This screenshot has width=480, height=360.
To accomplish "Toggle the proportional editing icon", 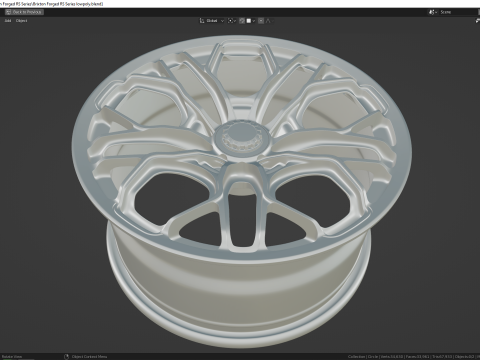I will point(261,21).
